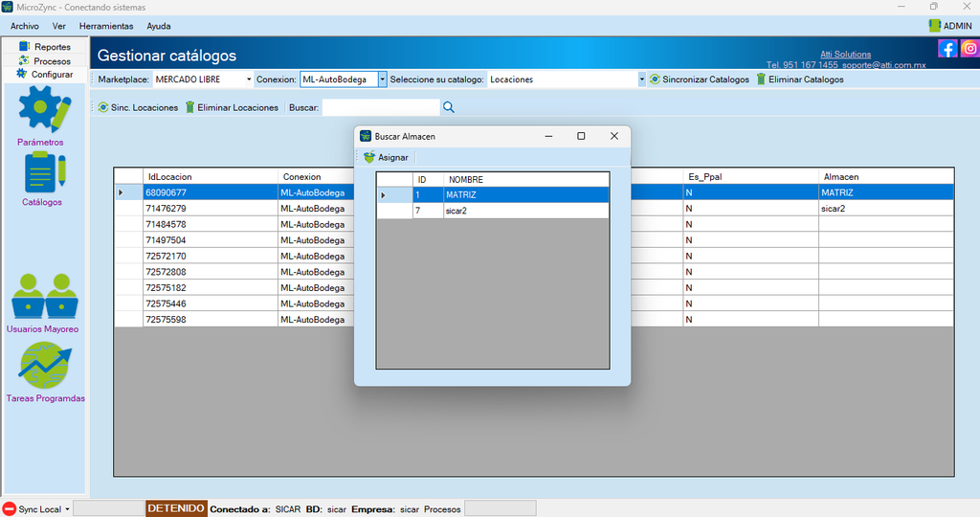The width and height of the screenshot is (980, 517).
Task: Click the Asignar button label
Action: point(393,158)
